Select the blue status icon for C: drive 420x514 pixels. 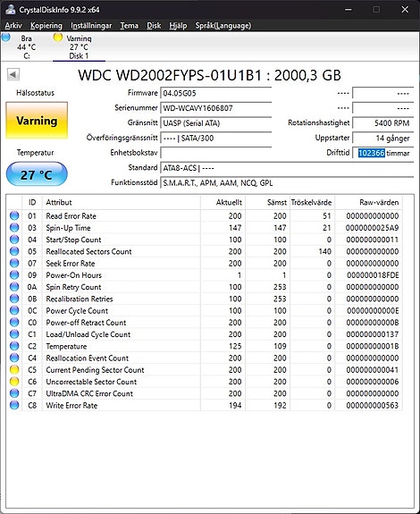(x=6, y=38)
